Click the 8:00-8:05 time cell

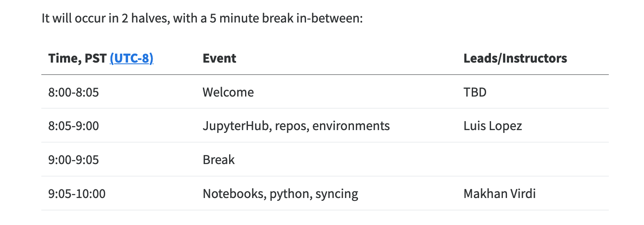[74, 92]
